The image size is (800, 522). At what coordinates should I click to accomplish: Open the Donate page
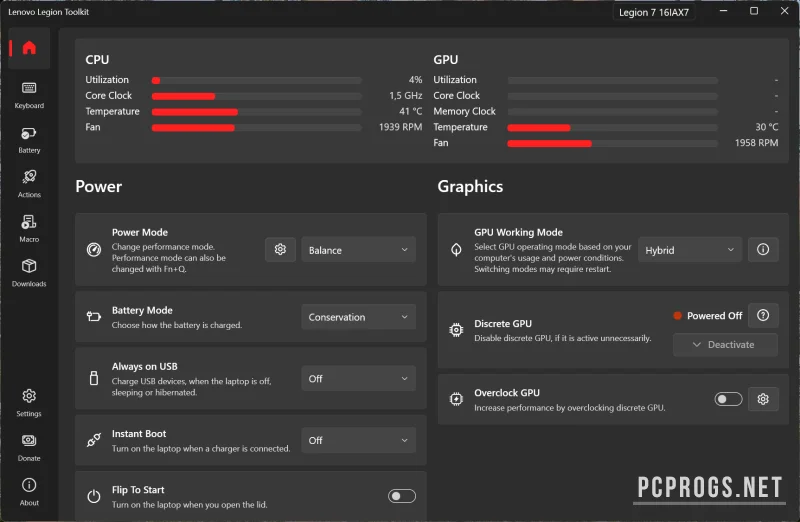pyautogui.click(x=29, y=448)
